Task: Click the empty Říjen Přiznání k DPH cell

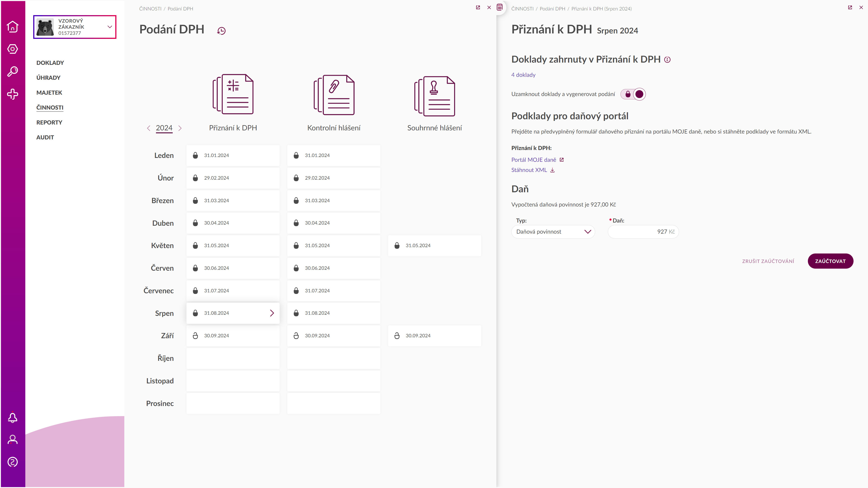Action: point(233,358)
